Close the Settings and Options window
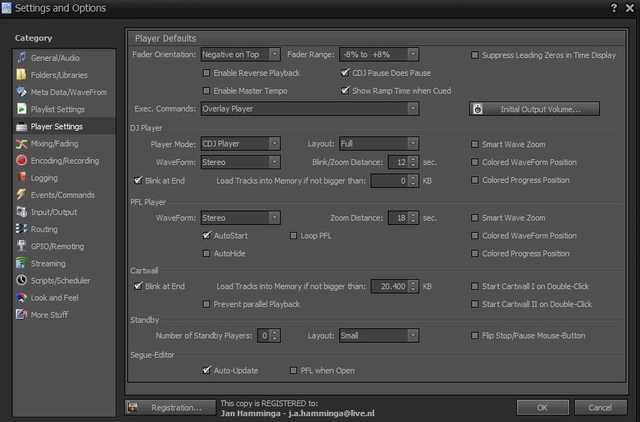The width and height of the screenshot is (640, 422). click(630, 8)
